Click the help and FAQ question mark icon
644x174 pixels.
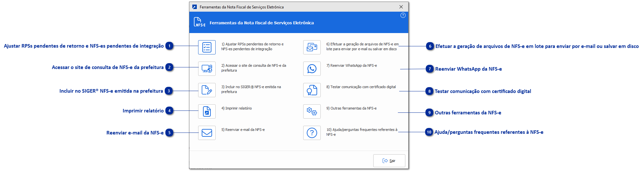(x=312, y=133)
